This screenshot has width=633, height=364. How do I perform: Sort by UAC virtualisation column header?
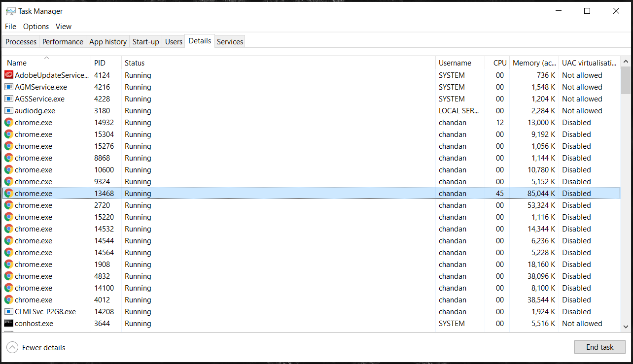coord(589,63)
